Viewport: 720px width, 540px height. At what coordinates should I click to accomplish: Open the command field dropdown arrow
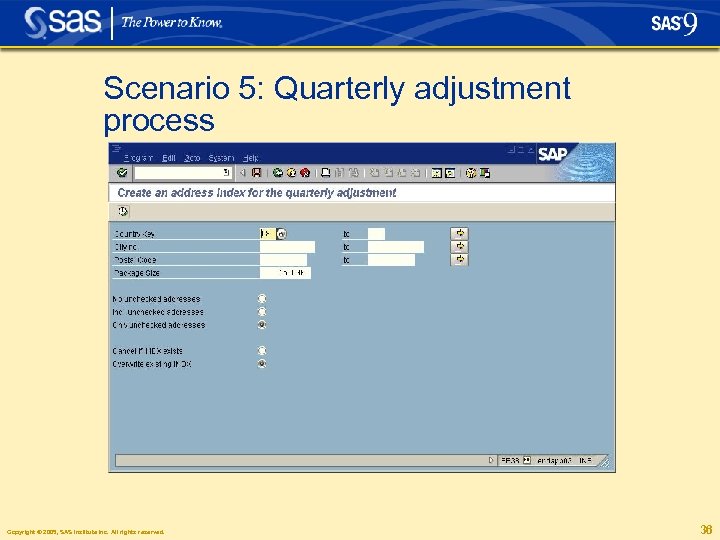pyautogui.click(x=226, y=173)
